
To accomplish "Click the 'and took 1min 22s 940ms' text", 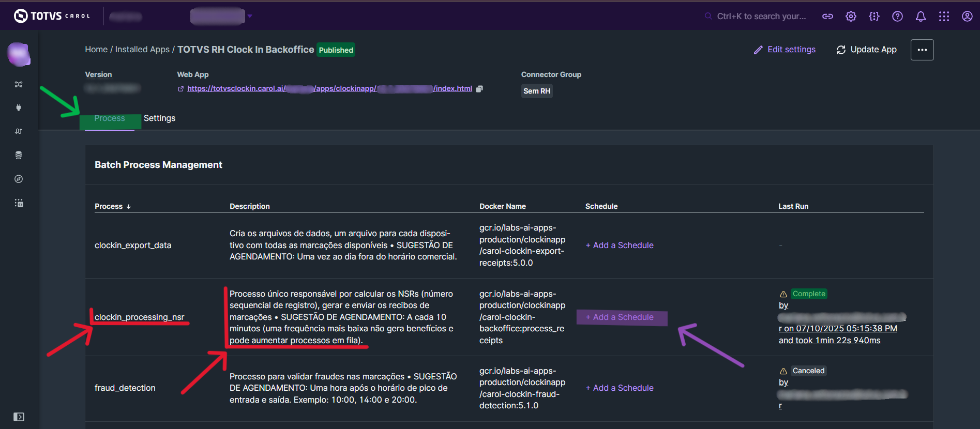I will point(830,341).
